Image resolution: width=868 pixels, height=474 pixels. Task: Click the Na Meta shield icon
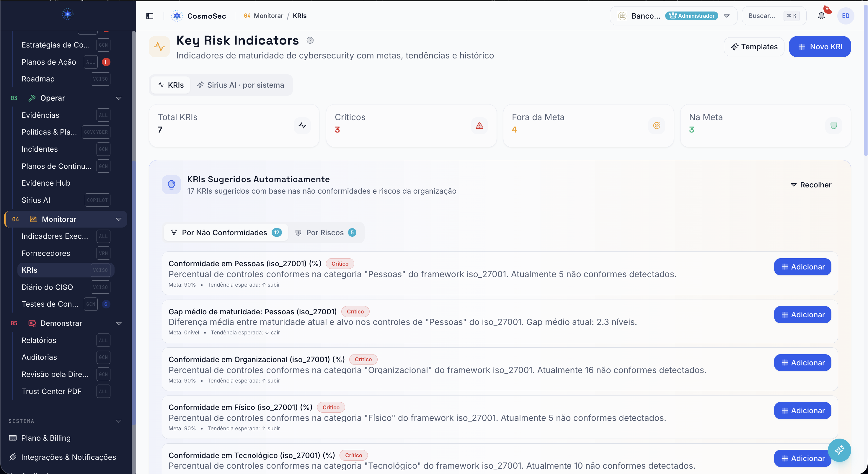(834, 126)
